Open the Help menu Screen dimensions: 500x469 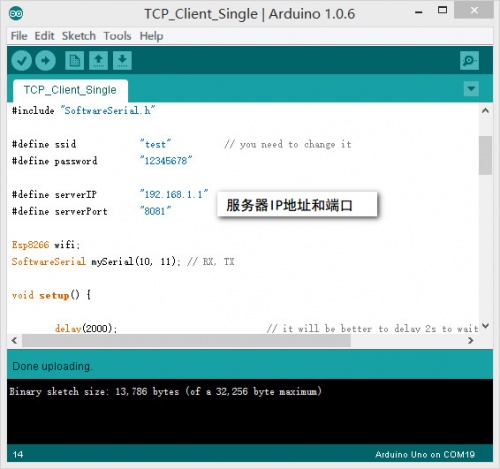coord(151,36)
